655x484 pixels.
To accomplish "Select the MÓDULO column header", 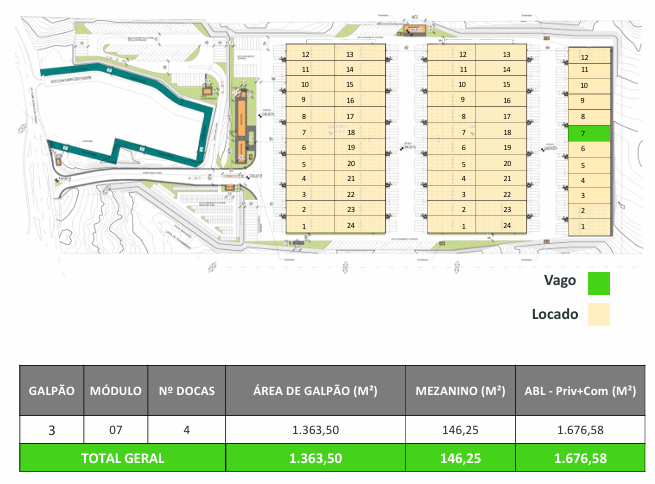I will pos(114,391).
